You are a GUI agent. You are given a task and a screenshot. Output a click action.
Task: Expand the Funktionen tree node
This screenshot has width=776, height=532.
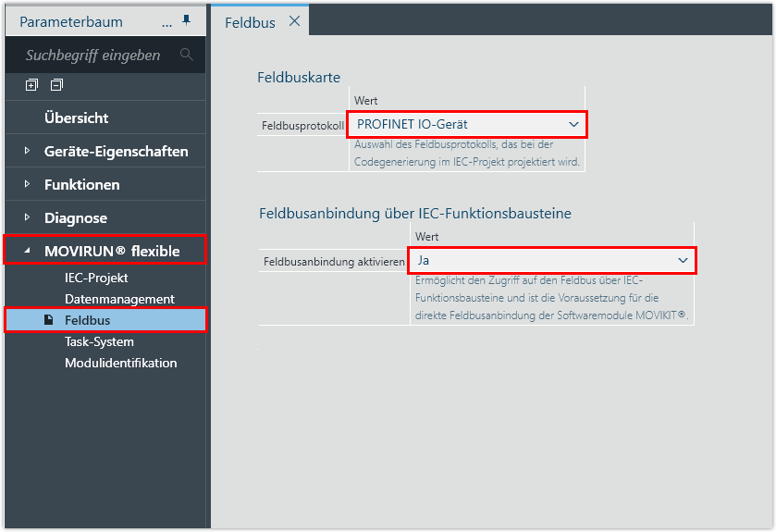coord(27,184)
